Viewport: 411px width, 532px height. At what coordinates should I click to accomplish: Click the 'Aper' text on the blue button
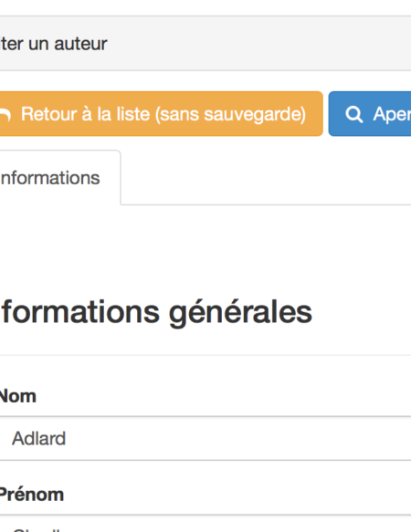coord(392,115)
